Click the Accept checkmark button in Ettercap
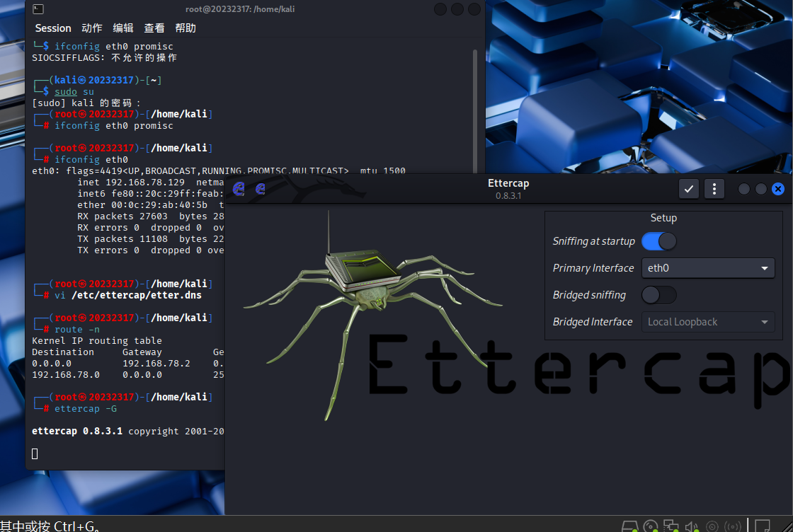Viewport: 793px width, 532px height. pyautogui.click(x=688, y=189)
